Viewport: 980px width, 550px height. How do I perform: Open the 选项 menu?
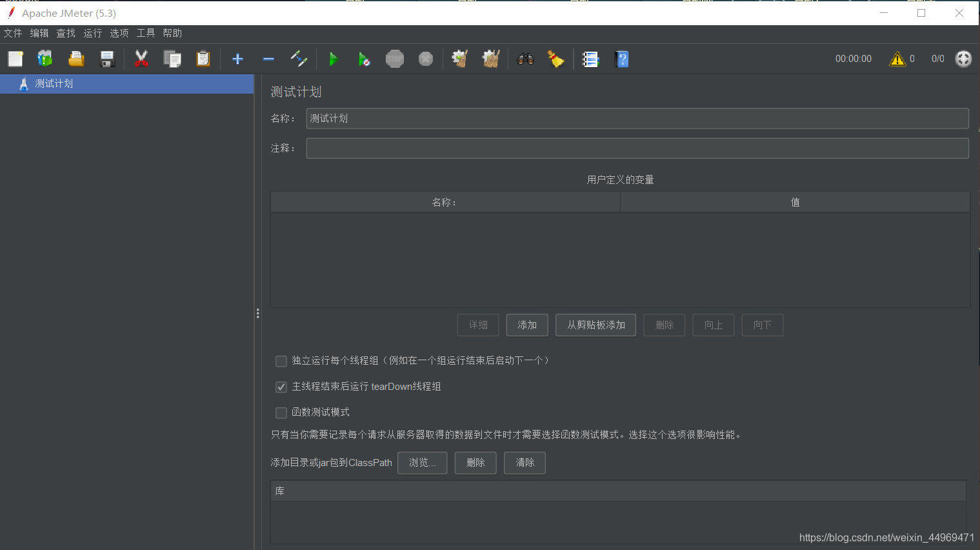(x=119, y=33)
